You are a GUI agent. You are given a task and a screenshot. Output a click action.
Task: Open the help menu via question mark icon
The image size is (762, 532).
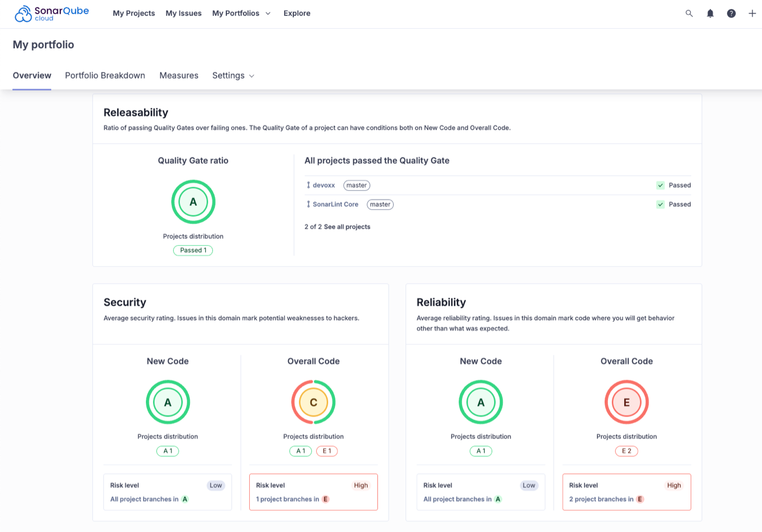(x=731, y=13)
